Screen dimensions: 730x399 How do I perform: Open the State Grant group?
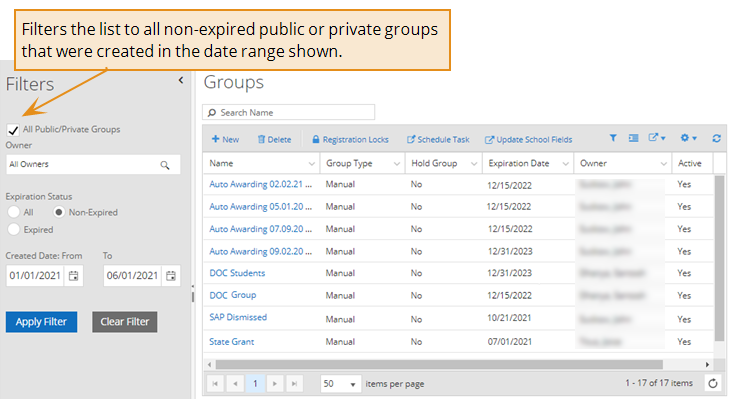[231, 342]
